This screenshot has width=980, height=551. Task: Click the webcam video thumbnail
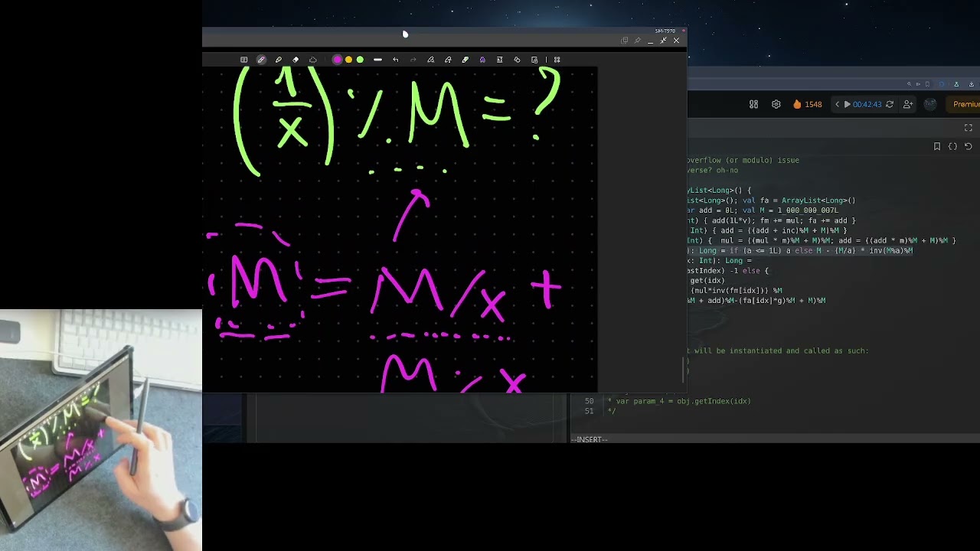coord(101,430)
